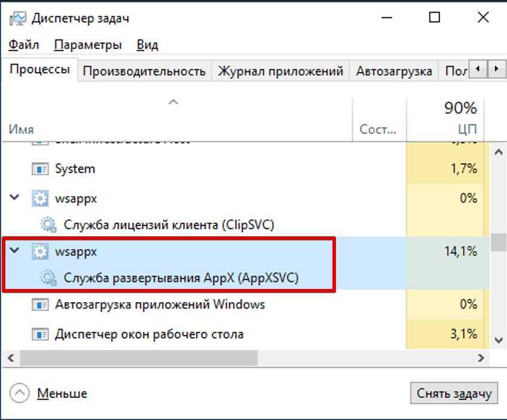Click the System process icon

40,169
